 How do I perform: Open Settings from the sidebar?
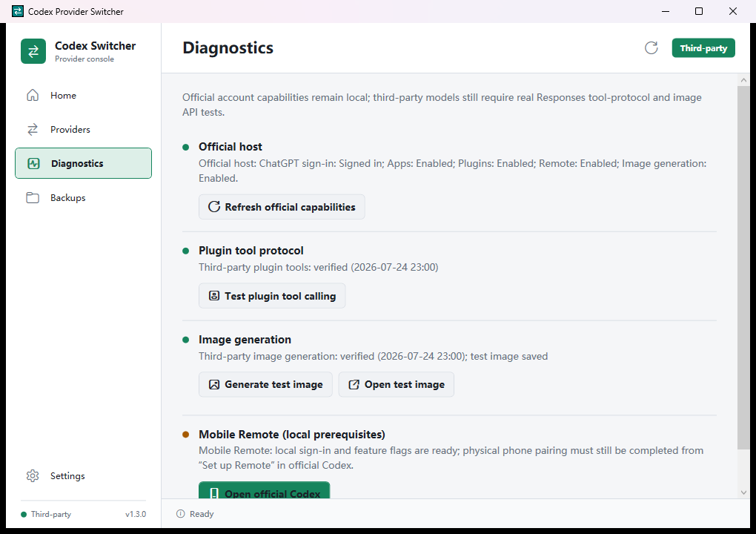click(84, 475)
